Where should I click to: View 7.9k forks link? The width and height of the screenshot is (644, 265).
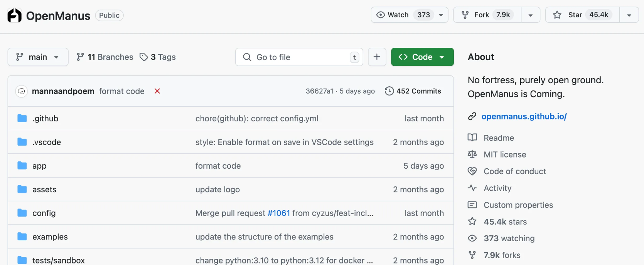(502, 255)
